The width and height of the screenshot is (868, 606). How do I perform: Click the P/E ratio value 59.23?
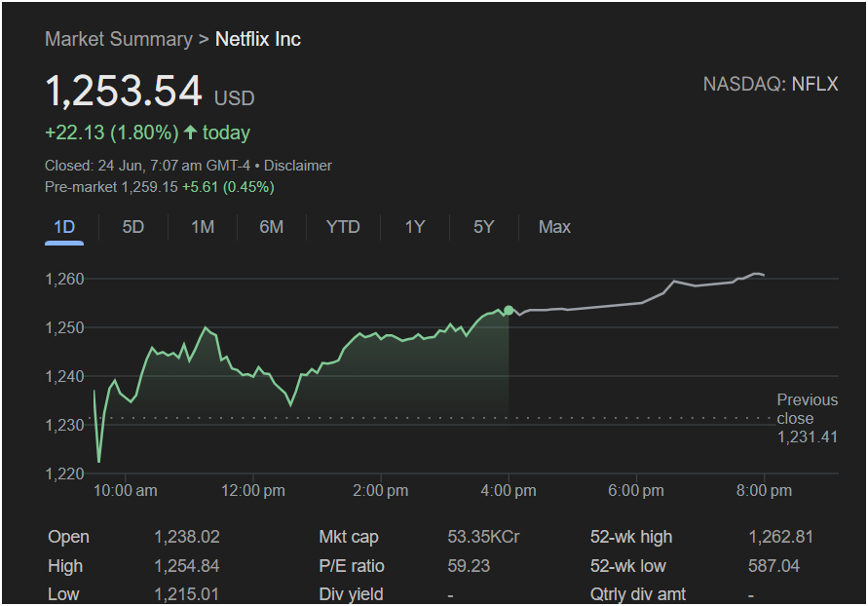[469, 566]
